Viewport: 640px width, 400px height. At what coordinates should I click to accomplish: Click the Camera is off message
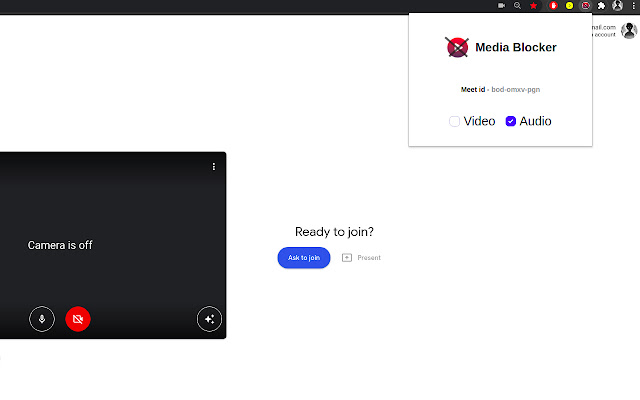(60, 245)
